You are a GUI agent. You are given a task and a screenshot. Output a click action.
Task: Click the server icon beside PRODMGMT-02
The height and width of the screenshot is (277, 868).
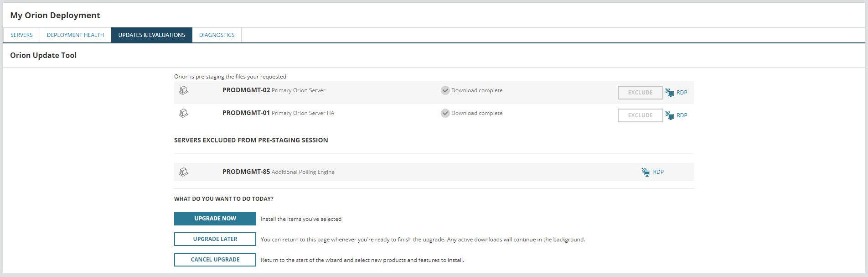[183, 90]
